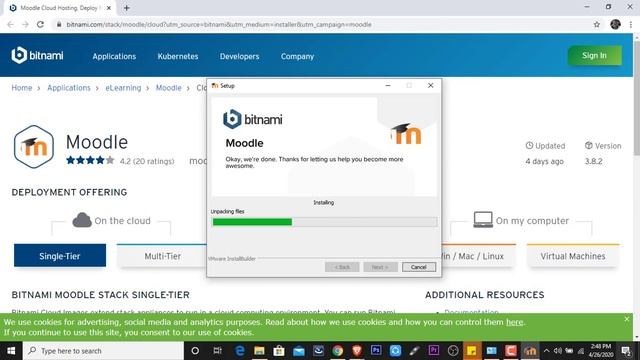Switch to Google Chrome on taskbar
This screenshot has height=360, width=640.
tap(338, 351)
